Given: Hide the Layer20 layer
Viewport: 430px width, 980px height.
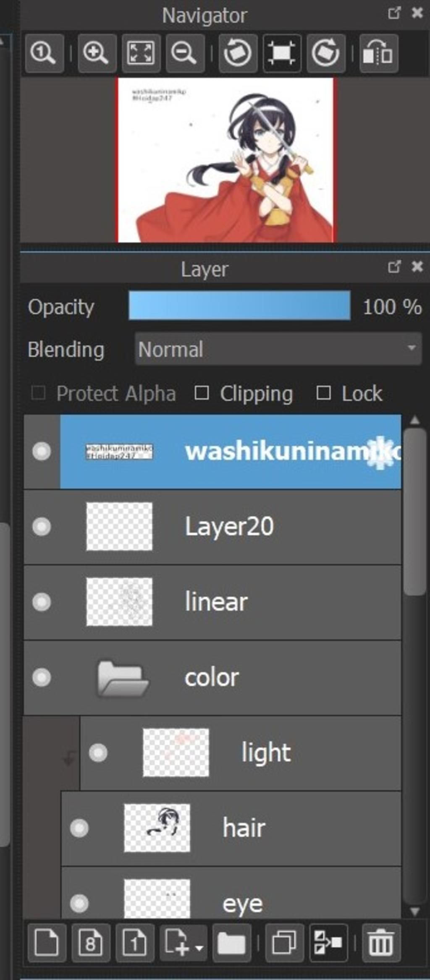Looking at the screenshot, I should 42,527.
